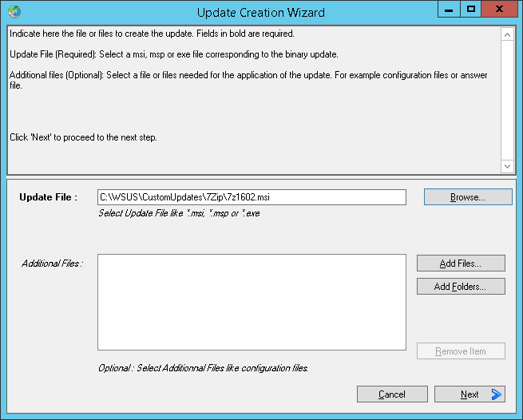Click the Update Creation Wizard title text
523x420 pixels.
[261, 13]
